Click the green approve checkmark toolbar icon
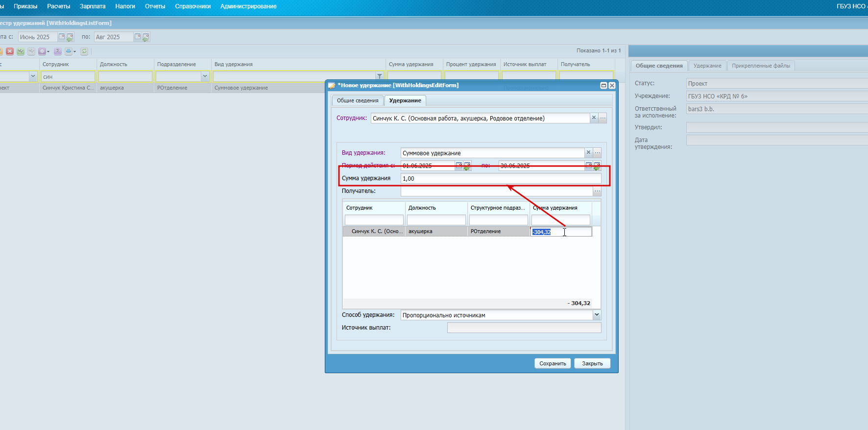This screenshot has width=868, height=430. (21, 51)
